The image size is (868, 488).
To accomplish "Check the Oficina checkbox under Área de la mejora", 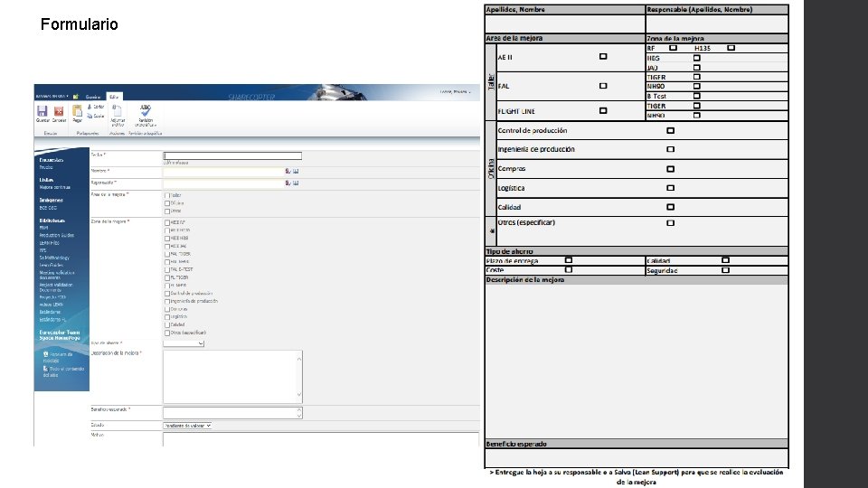I will [x=167, y=203].
